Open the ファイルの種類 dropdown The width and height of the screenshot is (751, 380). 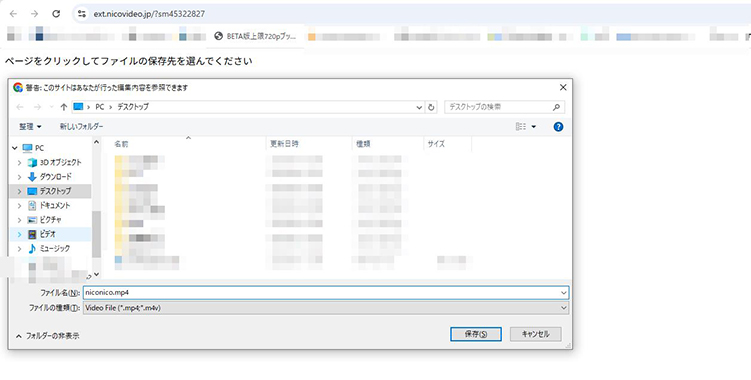click(x=326, y=308)
